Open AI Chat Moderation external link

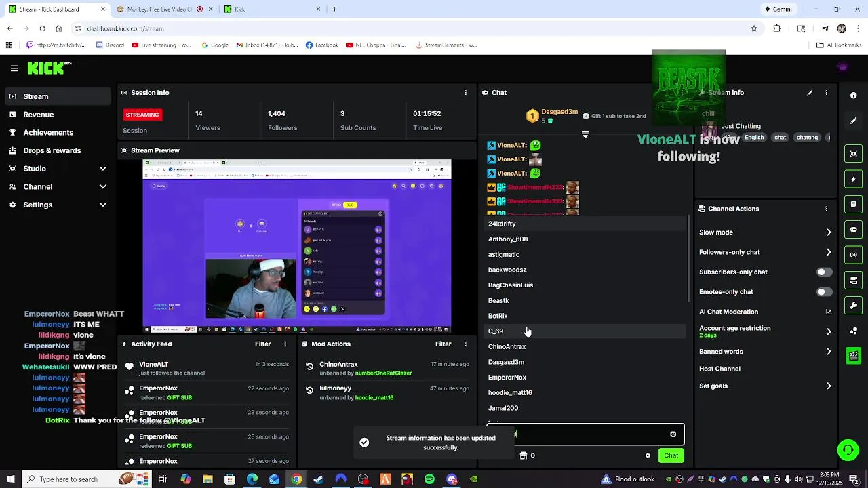pos(828,312)
